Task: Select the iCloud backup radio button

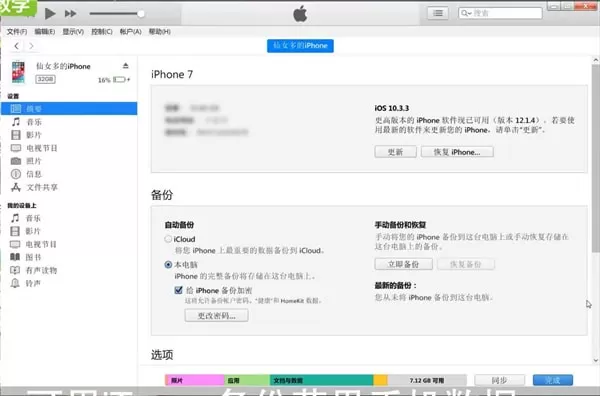Action: click(168, 239)
